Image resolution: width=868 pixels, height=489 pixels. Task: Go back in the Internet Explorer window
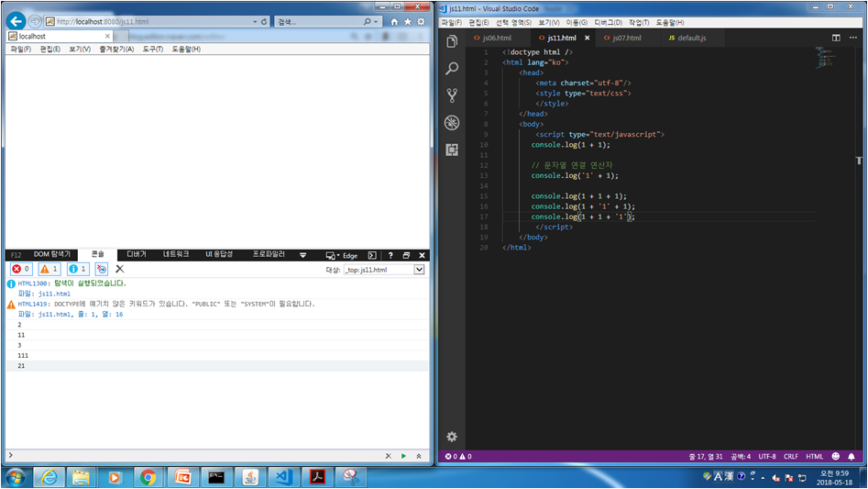pos(16,22)
